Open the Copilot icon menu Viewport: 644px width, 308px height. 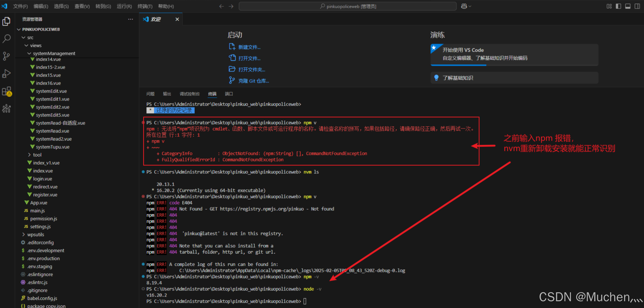point(466,6)
